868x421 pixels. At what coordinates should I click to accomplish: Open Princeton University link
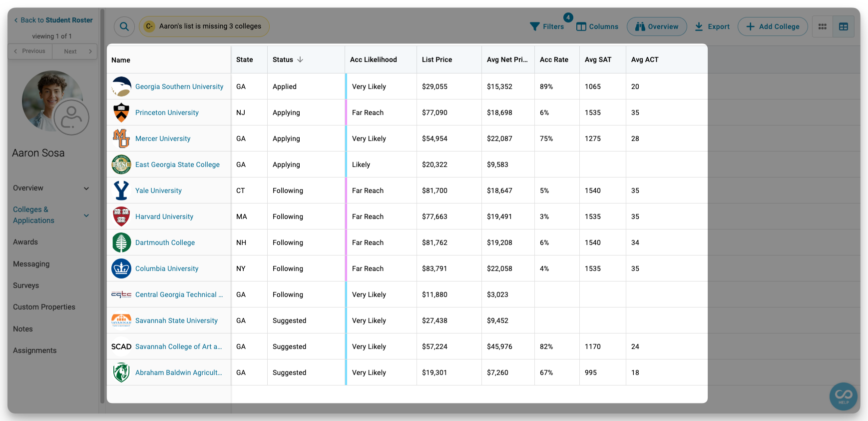(167, 112)
